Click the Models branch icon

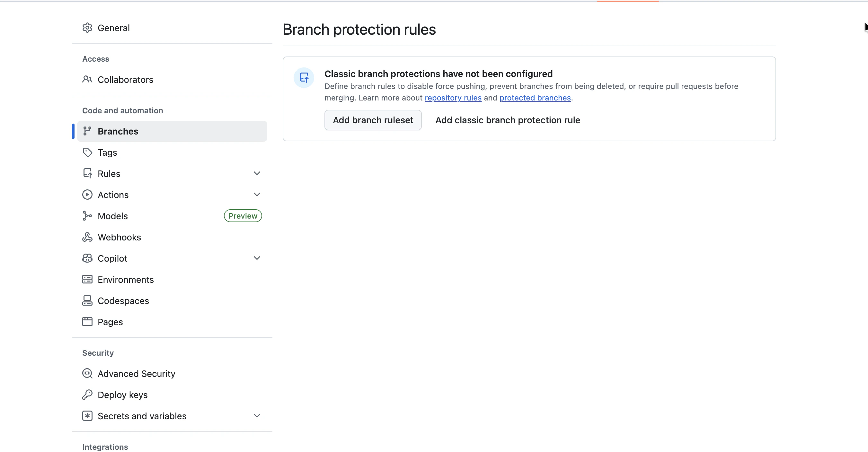(87, 216)
